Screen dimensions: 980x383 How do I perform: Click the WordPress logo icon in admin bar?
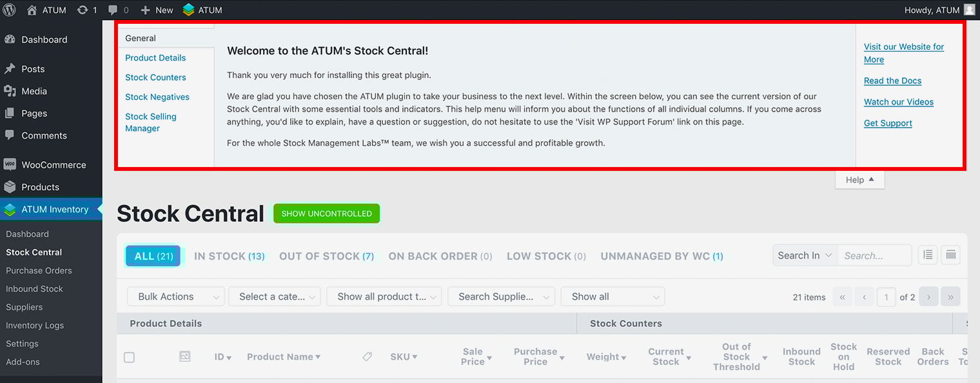pos(10,10)
